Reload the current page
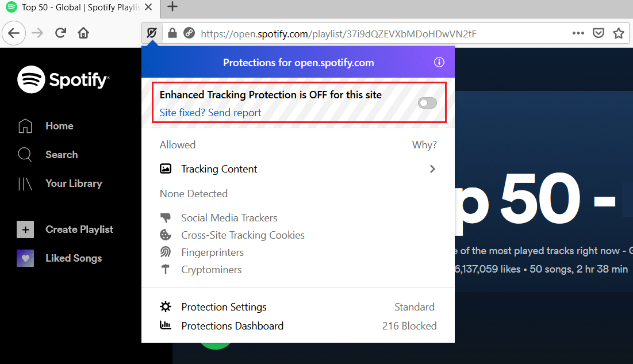The image size is (633, 364). (60, 33)
